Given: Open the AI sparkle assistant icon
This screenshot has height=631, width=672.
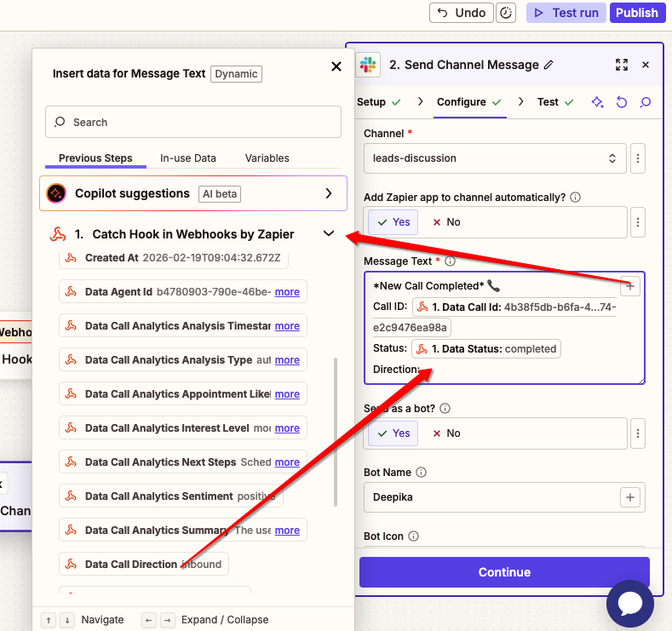Looking at the screenshot, I should (598, 102).
